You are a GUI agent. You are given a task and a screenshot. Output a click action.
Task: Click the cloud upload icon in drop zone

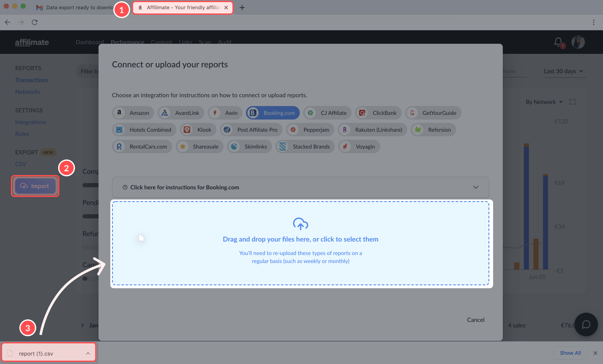click(301, 224)
